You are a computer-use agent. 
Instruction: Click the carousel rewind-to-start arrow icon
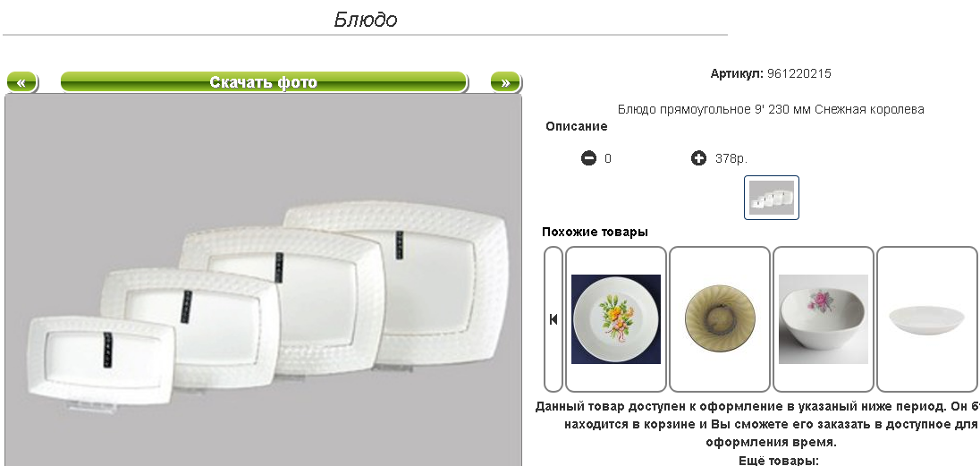pos(553,319)
